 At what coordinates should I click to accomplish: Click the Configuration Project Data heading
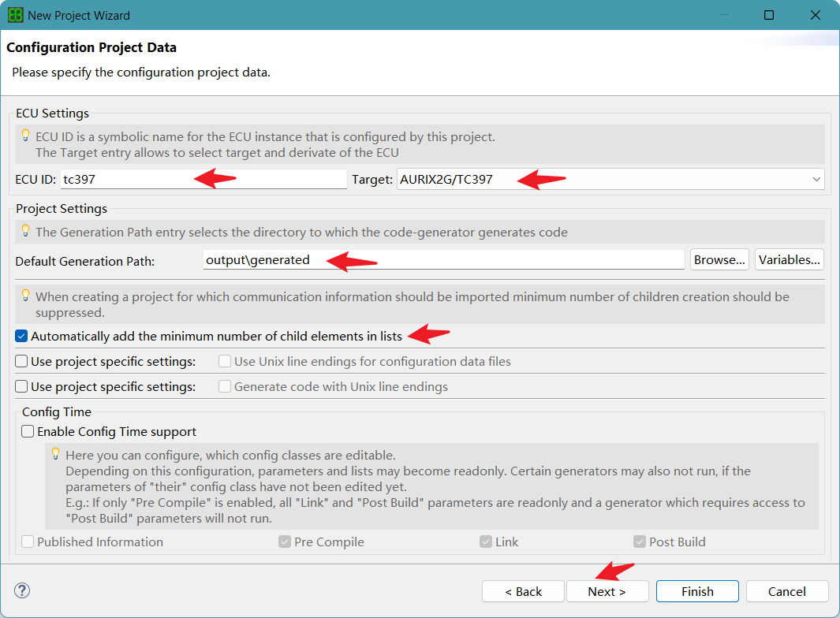point(91,47)
